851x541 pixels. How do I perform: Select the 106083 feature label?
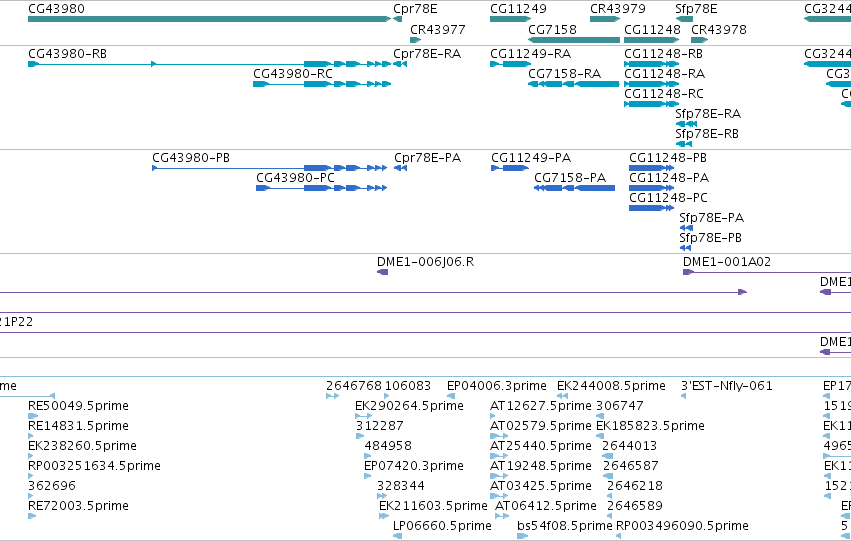pos(408,386)
